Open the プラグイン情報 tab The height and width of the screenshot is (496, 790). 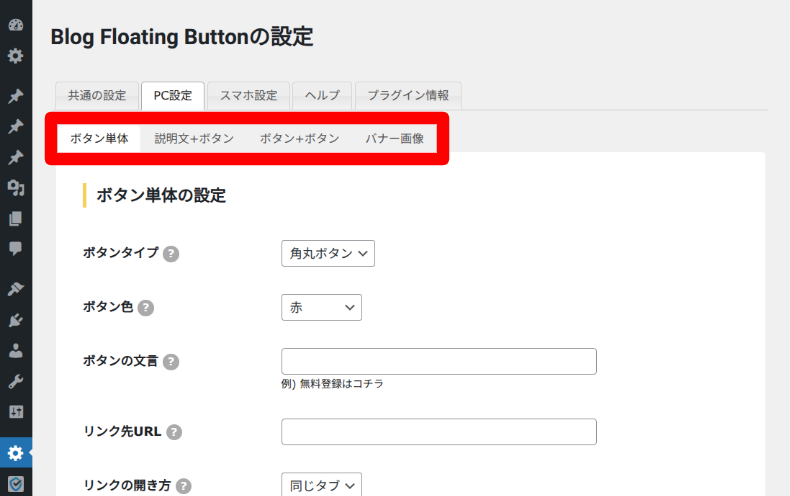(408, 95)
